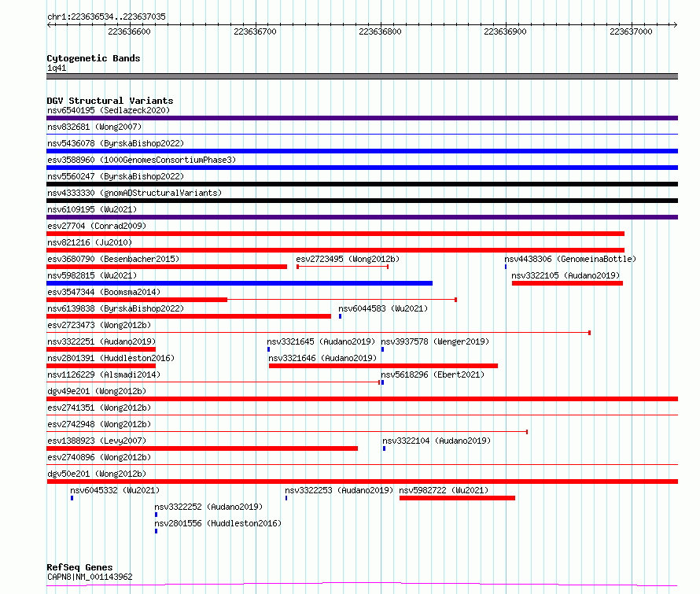Select the nsv3322252 (Audano2019) label
The width and height of the screenshot is (700, 594).
pyautogui.click(x=208, y=507)
